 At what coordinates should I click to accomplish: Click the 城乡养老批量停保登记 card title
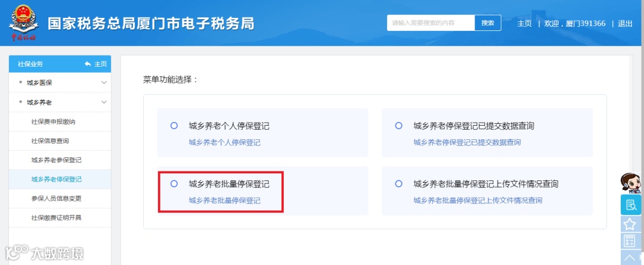coord(229,184)
